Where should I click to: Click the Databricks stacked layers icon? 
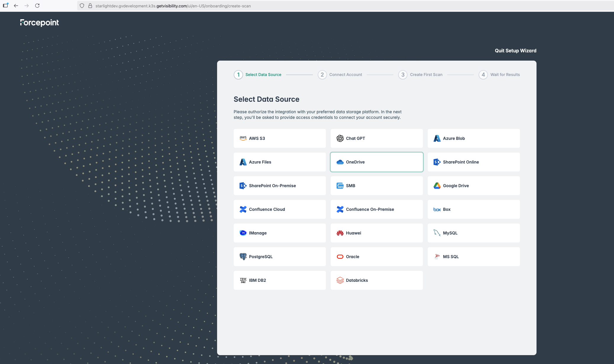(x=340, y=280)
